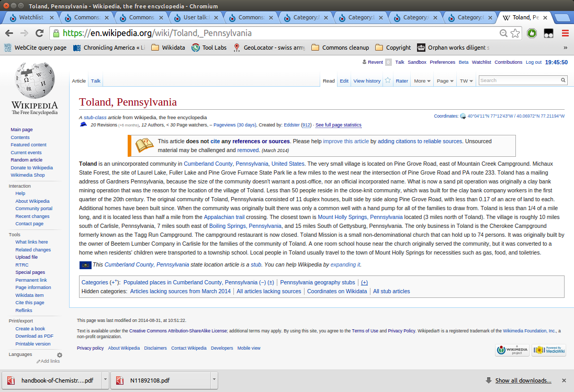Click into the Wikipedia search field
Image resolution: width=574 pixels, height=392 pixels.
519,80
